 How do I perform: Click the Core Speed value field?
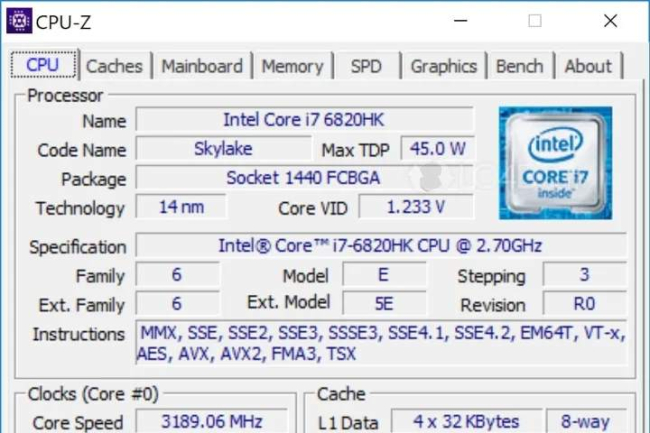[212, 421]
